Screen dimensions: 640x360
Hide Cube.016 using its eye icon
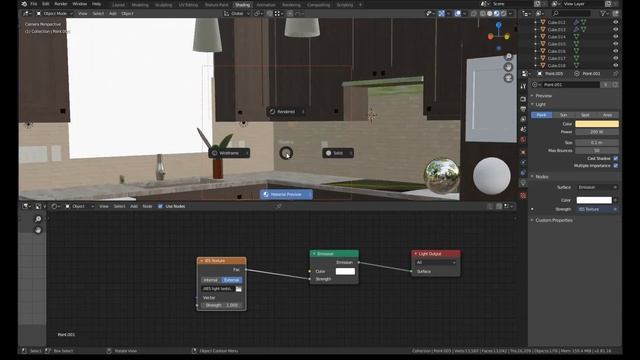[x=616, y=51]
